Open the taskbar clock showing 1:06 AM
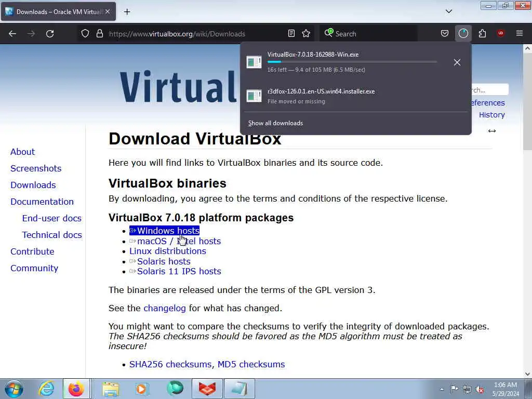Viewport: 532px width, 399px height. (505, 389)
